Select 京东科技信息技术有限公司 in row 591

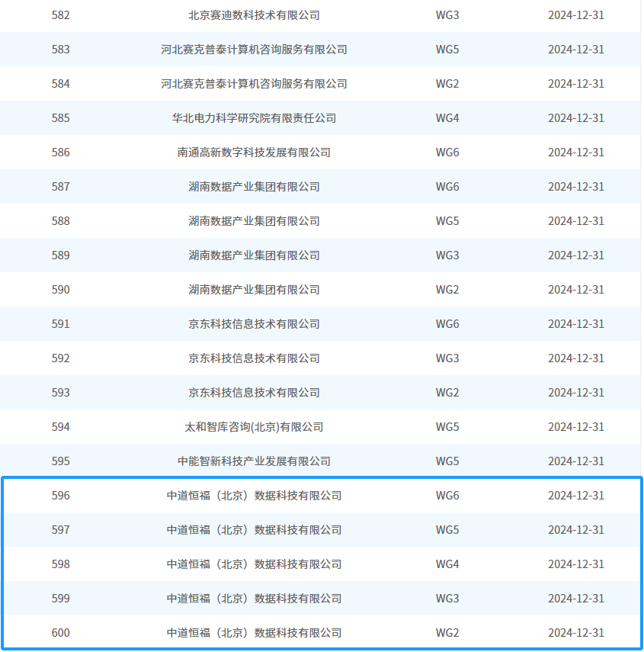point(254,324)
